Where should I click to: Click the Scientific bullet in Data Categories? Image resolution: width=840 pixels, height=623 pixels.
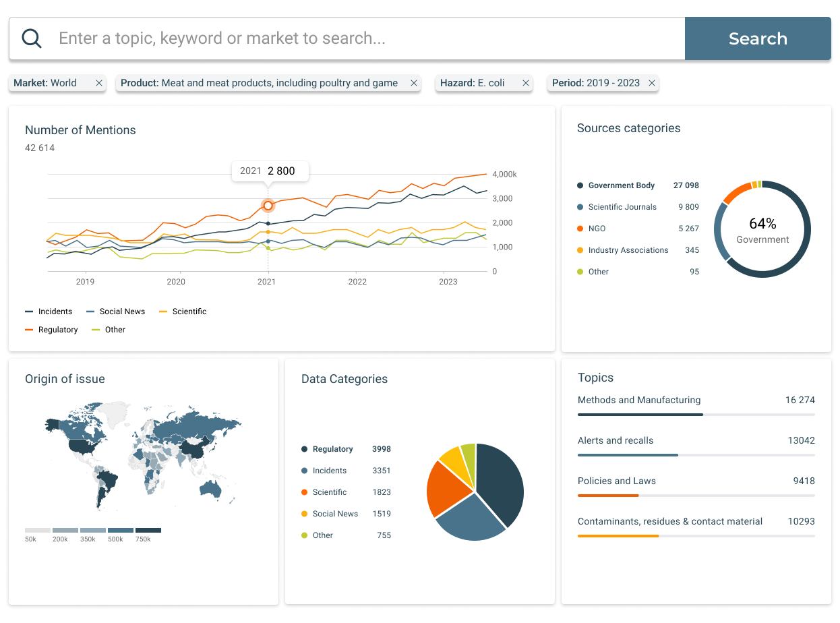coord(304,492)
